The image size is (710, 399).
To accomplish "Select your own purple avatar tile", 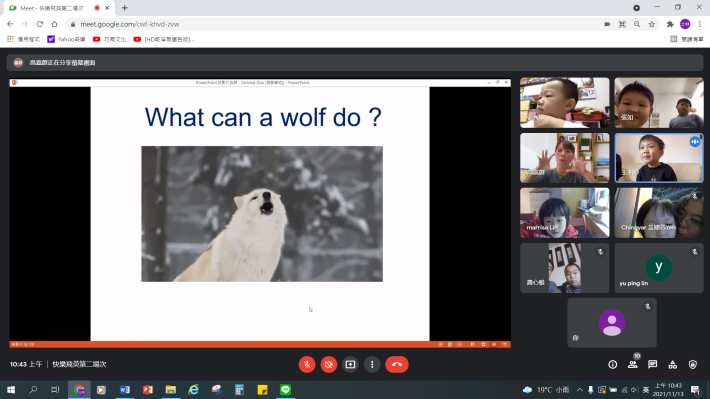I will point(612,323).
